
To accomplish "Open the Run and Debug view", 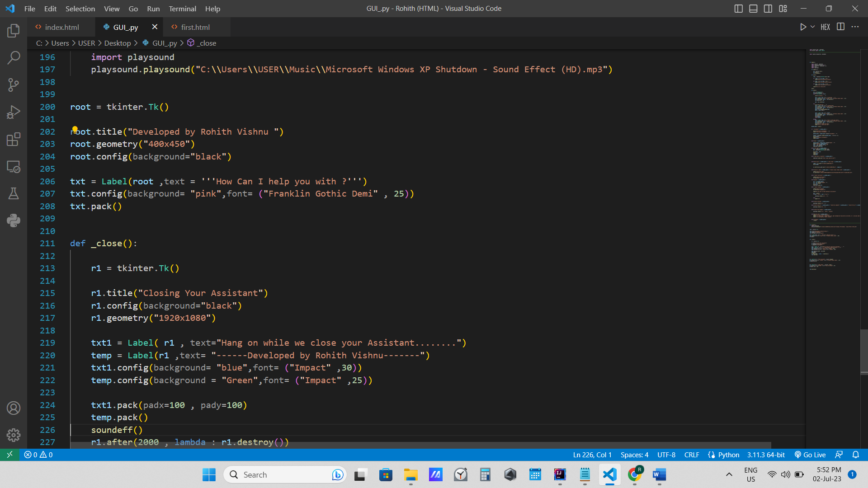I will [14, 112].
